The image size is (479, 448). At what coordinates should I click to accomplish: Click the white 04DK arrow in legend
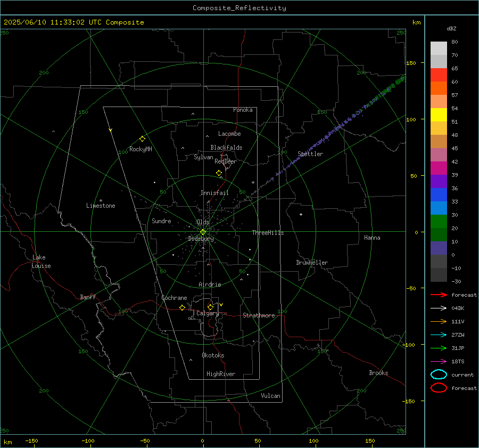439,308
